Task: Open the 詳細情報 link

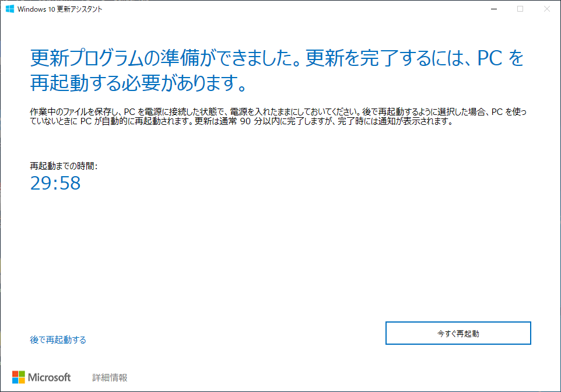Action: tap(110, 377)
